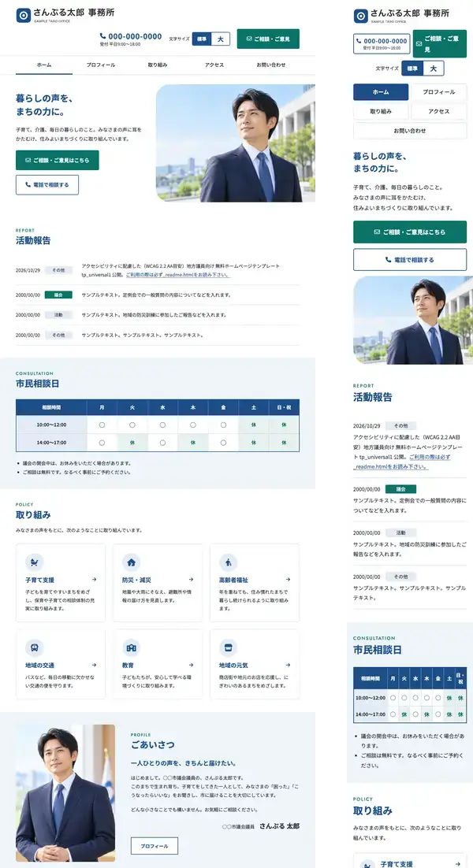473x868 pixels.
Task: Click the arrow on desktop 子育て支援 card
Action: (94, 580)
